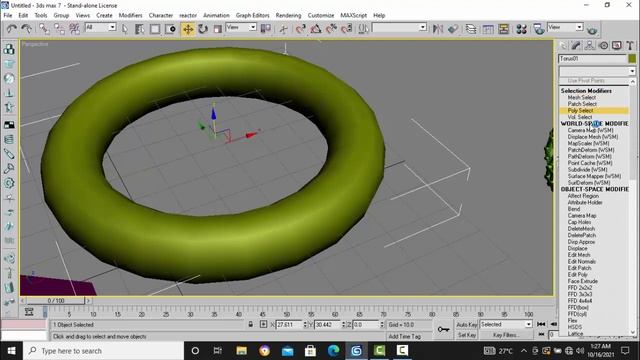
Task: Open the Graph Editors menu
Action: [x=252, y=15]
